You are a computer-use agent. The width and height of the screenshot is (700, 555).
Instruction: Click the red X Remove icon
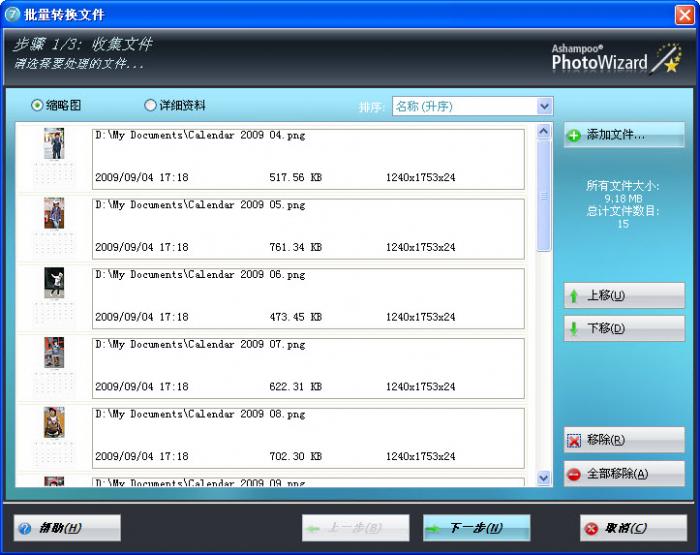574,440
